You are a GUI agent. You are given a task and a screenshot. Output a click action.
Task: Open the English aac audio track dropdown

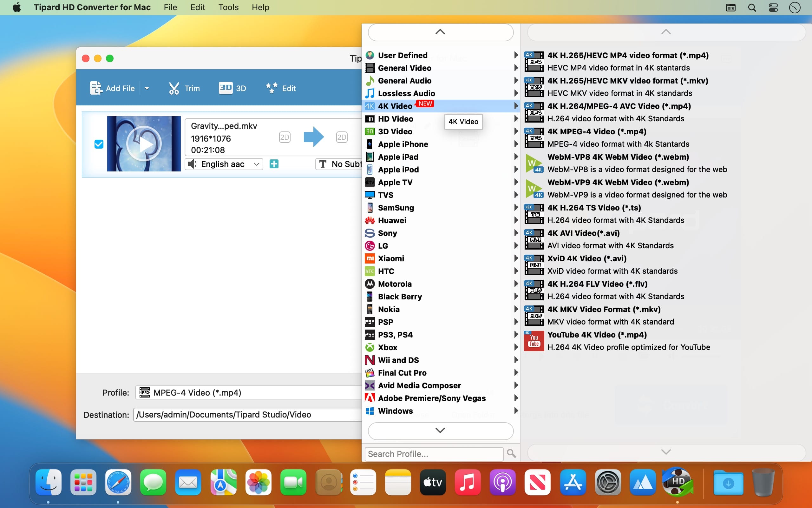click(x=224, y=164)
